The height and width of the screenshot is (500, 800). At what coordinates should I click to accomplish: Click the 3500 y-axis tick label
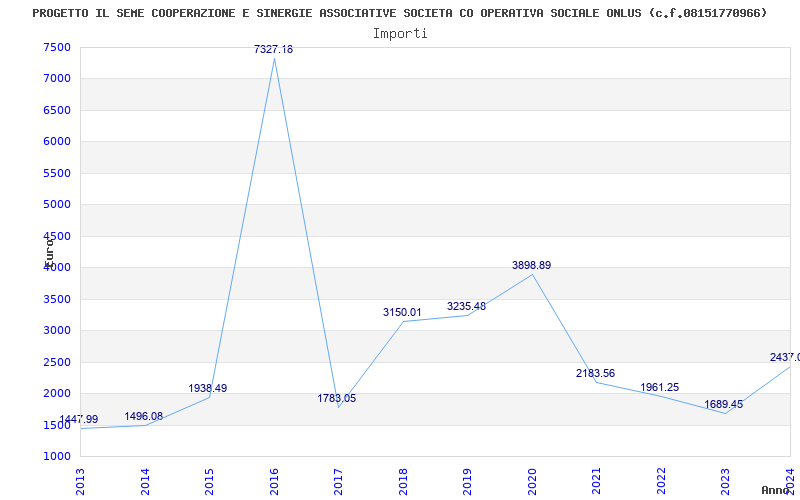coord(57,299)
